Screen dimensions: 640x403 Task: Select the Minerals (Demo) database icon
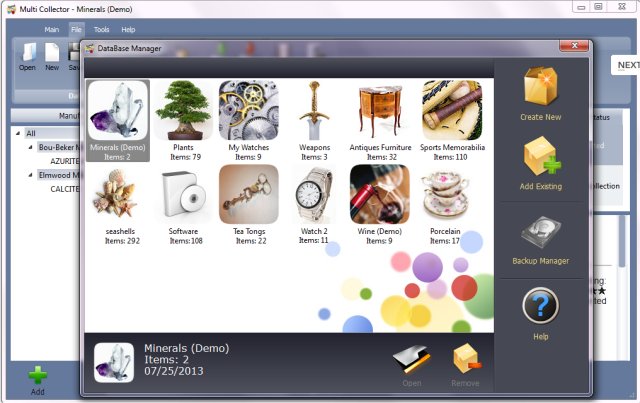click(118, 110)
